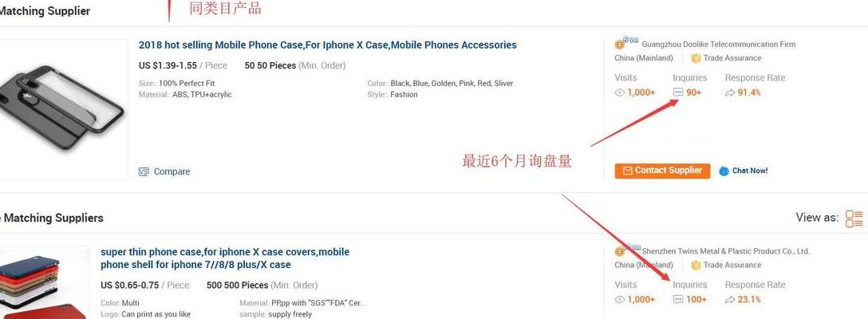Click the Compare icon for first product
The height and width of the screenshot is (319, 868).
(x=144, y=171)
